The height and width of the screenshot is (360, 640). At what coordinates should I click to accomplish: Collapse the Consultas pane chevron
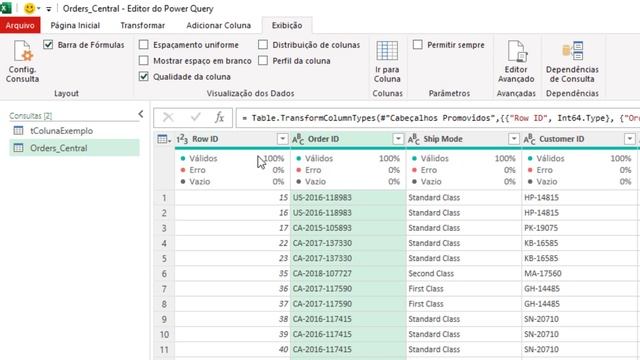pos(141,114)
